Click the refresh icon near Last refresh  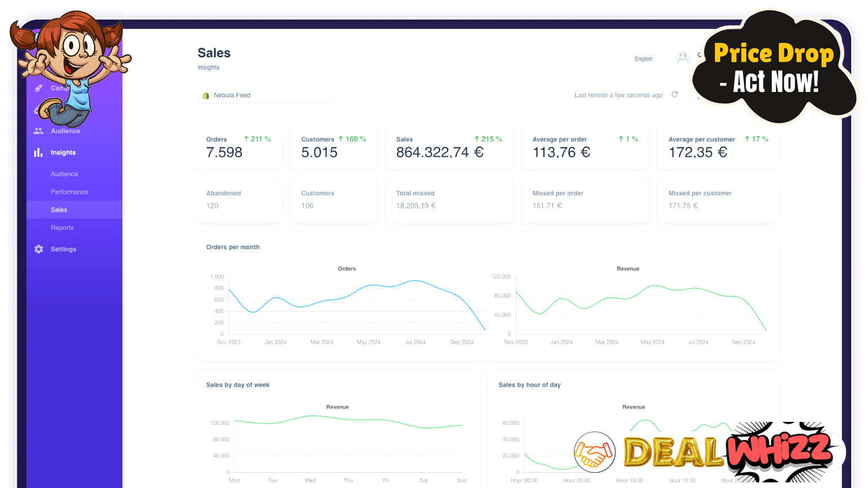click(675, 94)
